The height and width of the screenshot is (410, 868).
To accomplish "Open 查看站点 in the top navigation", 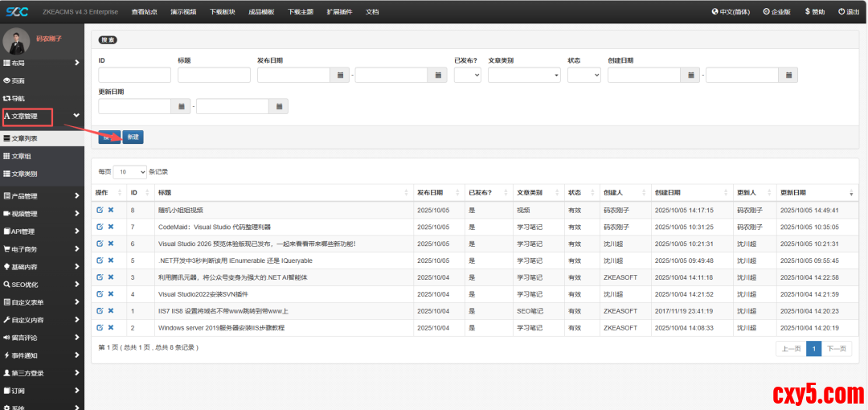I will tap(145, 12).
